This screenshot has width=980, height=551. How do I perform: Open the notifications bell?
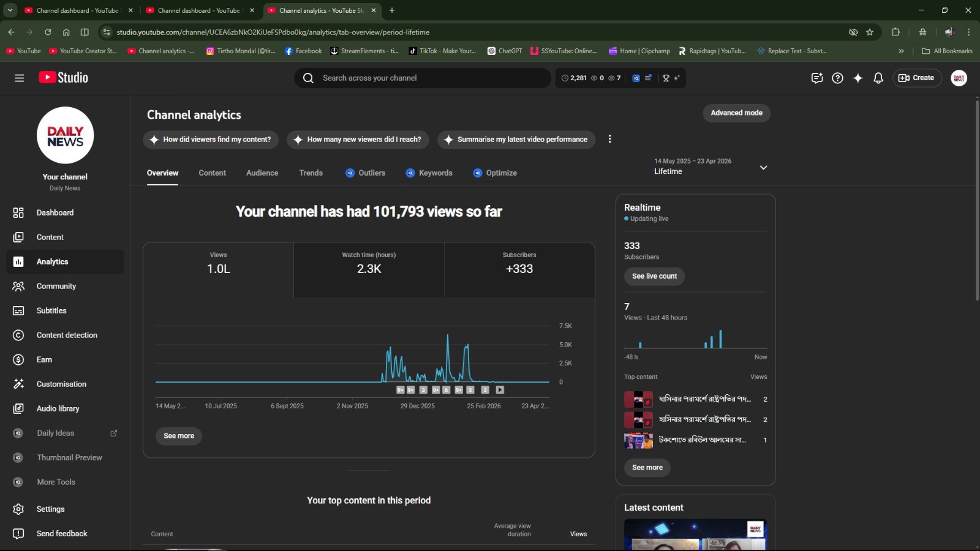[878, 78]
